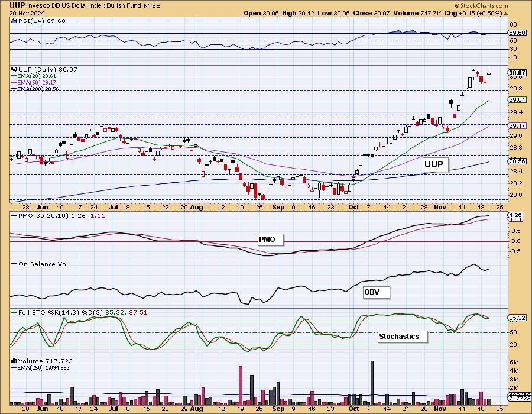This screenshot has width=532, height=414.
Task: Click the candlestick icon beside UUP (Daily)
Action: [14, 69]
